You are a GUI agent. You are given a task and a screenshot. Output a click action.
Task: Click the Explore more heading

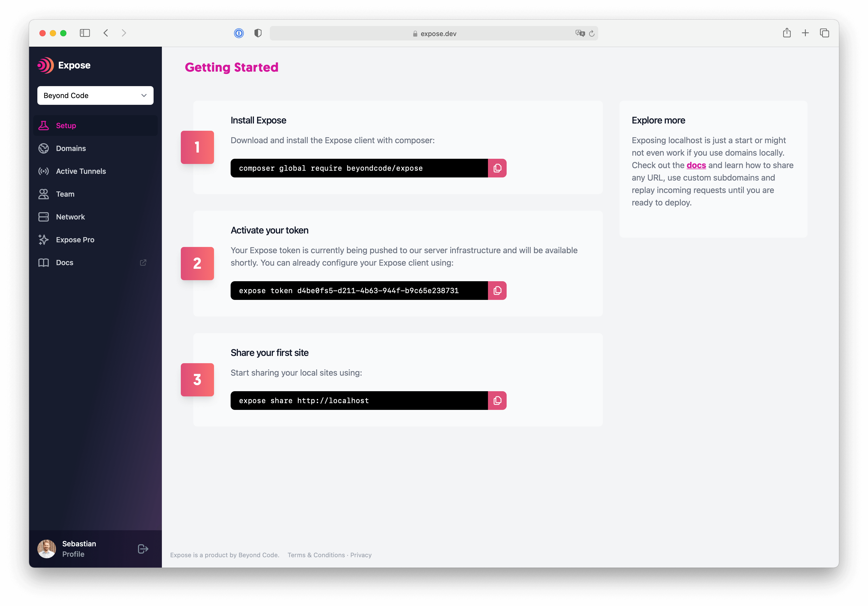pyautogui.click(x=658, y=120)
